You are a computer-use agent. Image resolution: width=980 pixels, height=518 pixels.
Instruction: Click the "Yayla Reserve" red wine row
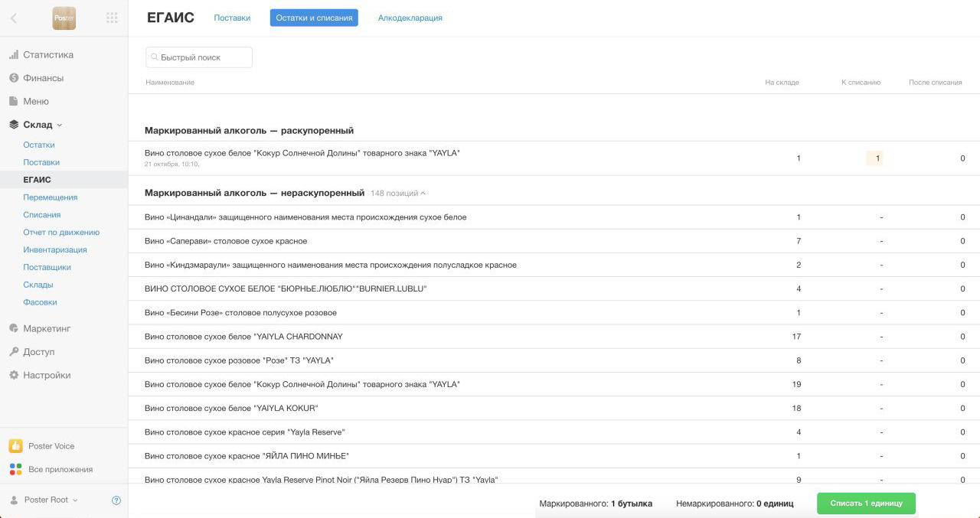554,432
